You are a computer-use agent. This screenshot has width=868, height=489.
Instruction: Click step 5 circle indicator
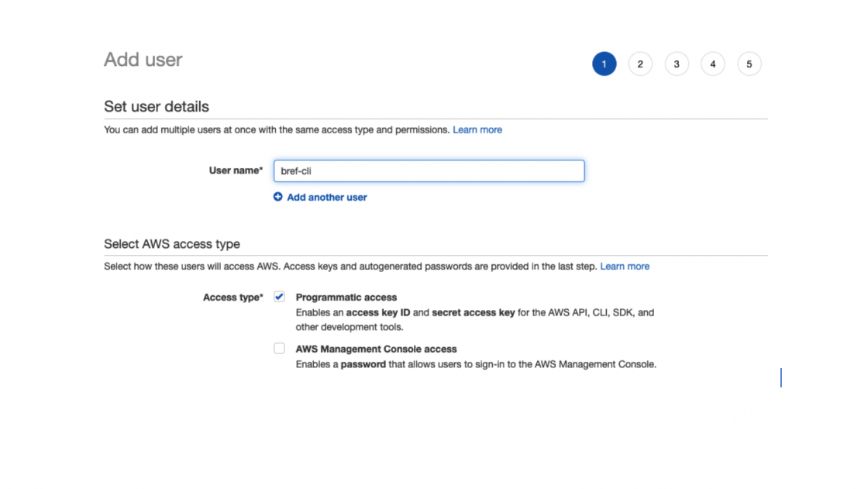click(749, 64)
